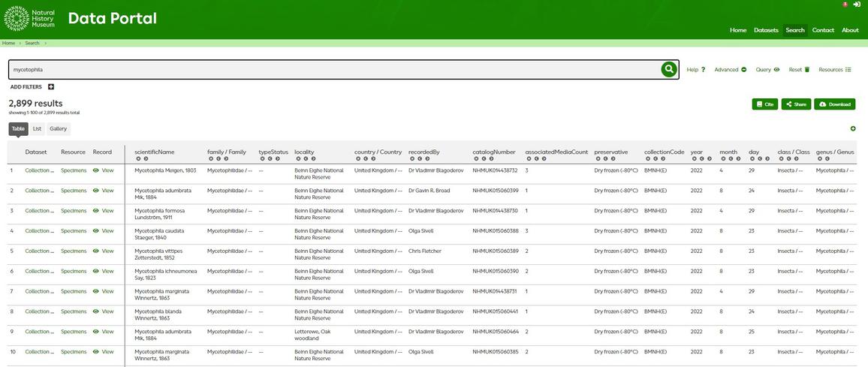Switch to the Gallery view tab

click(x=59, y=129)
